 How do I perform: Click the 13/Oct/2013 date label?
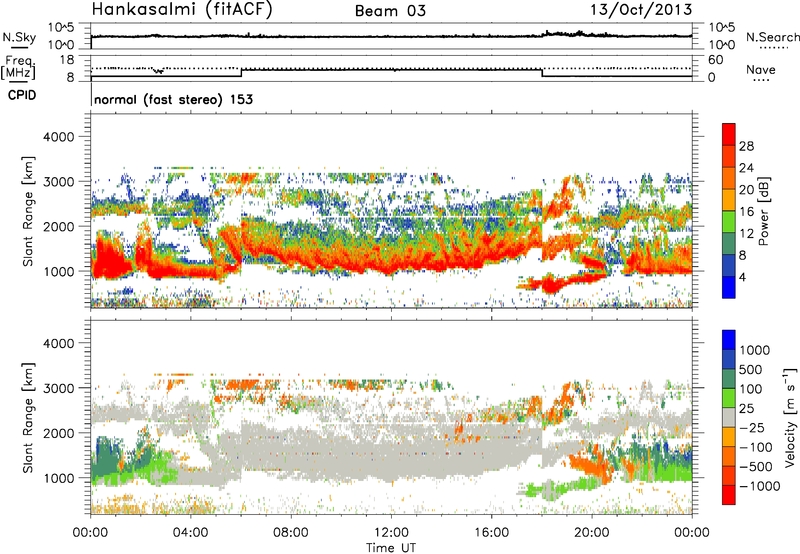tap(641, 10)
